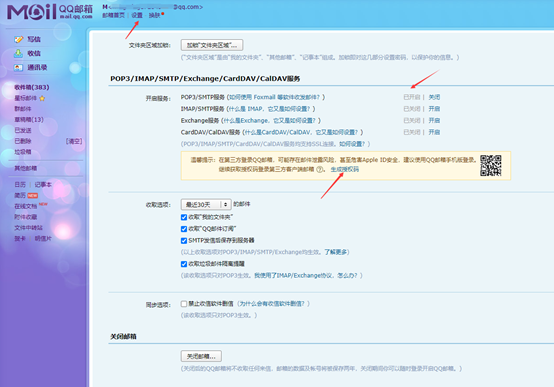This screenshot has width=554, height=387.
Task: Click 关闭 for POP3/SMTP服务
Action: [x=434, y=97]
